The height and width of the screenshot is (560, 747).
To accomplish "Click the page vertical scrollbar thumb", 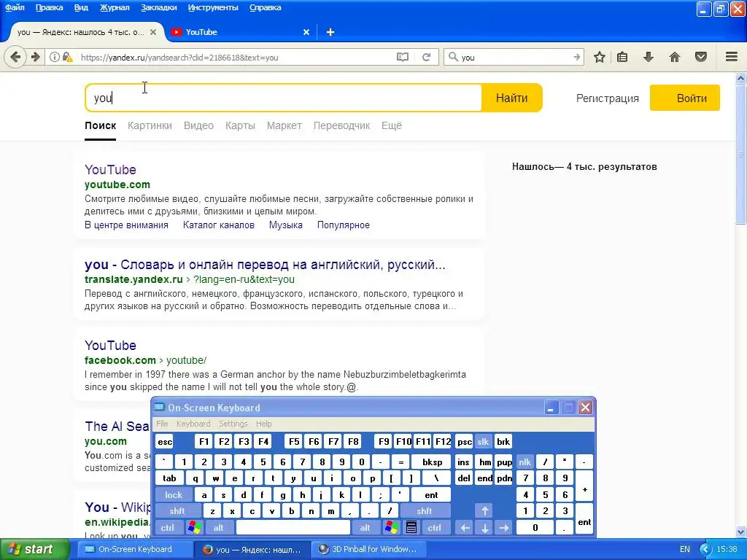I will pyautogui.click(x=740, y=154).
